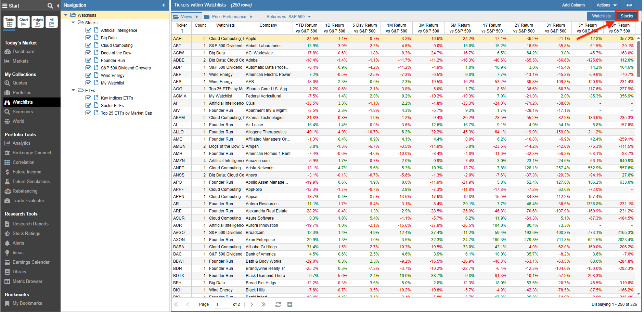Screen dimensions: 644x314
Task: Switch to All view icon
Action: coord(52,22)
